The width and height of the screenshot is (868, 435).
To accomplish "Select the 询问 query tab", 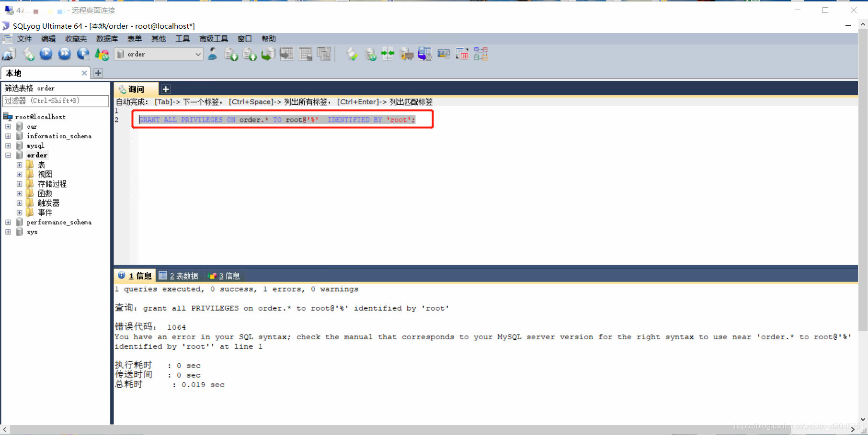I will (x=136, y=89).
